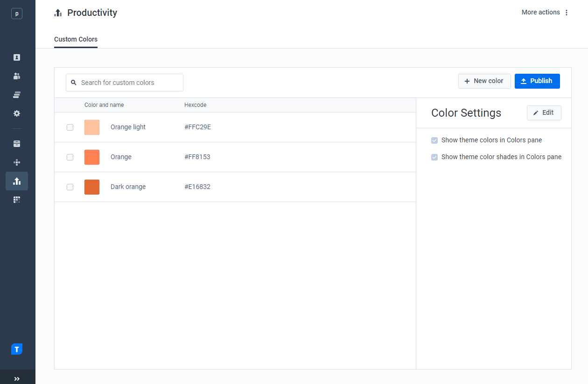Image resolution: width=588 pixels, height=384 pixels.
Task: Select the Dark orange row checkbox
Action: coord(70,187)
